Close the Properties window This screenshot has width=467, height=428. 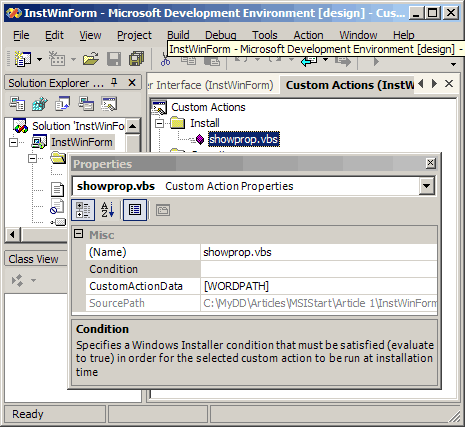point(431,163)
